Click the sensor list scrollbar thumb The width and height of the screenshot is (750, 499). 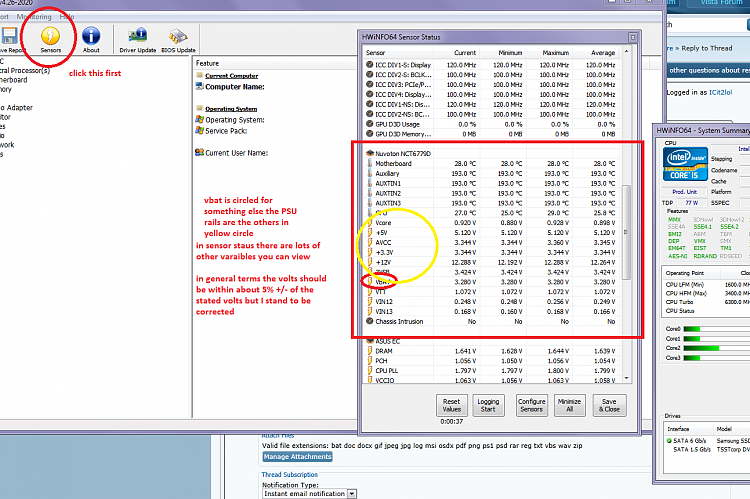(627, 232)
